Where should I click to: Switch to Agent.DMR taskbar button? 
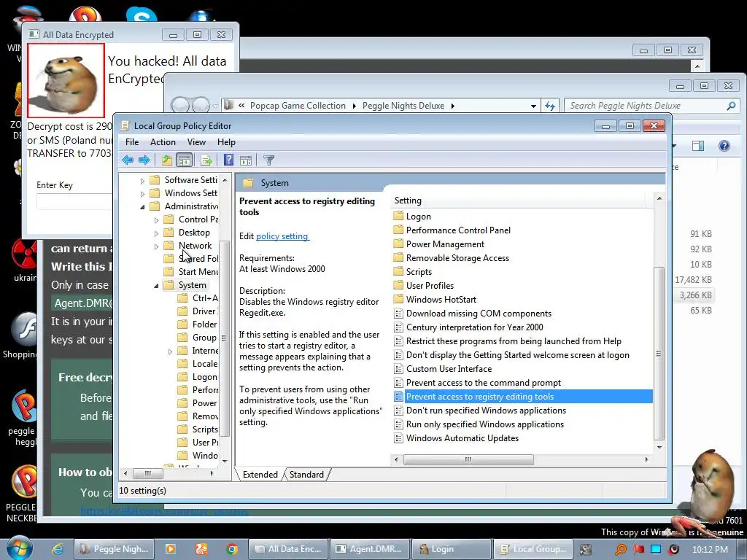(369, 549)
